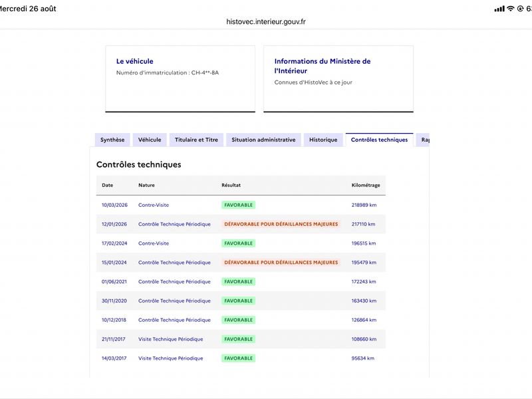This screenshot has height=399, width=532.
Task: Select the date 30/11/2020
Action: point(114,301)
